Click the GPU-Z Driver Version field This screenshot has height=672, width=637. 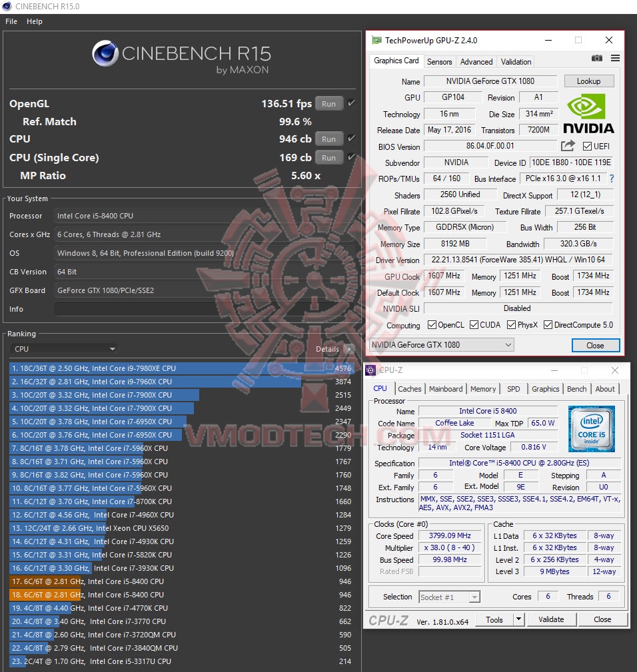(x=518, y=260)
